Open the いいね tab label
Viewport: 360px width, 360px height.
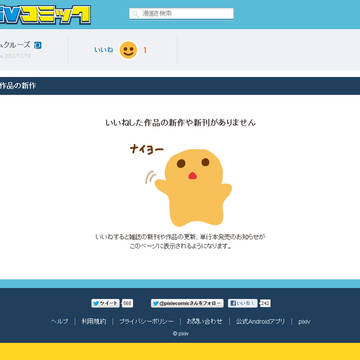coord(103,50)
